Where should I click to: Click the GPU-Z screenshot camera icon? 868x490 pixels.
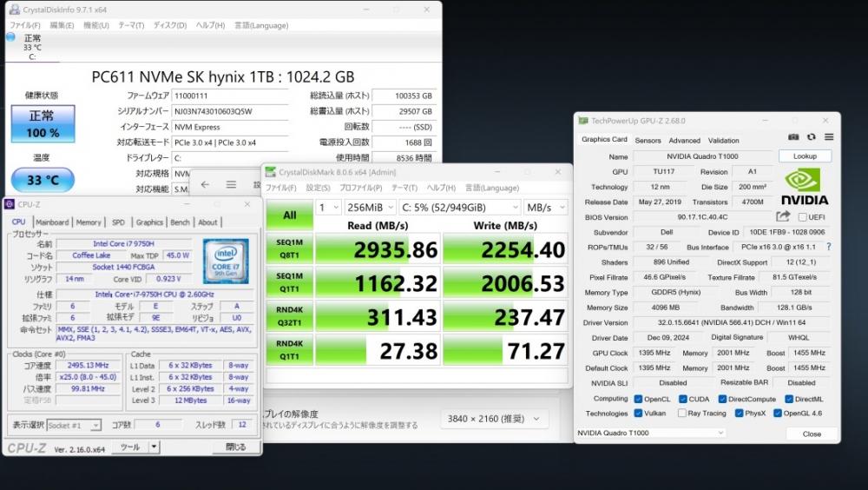tap(793, 137)
